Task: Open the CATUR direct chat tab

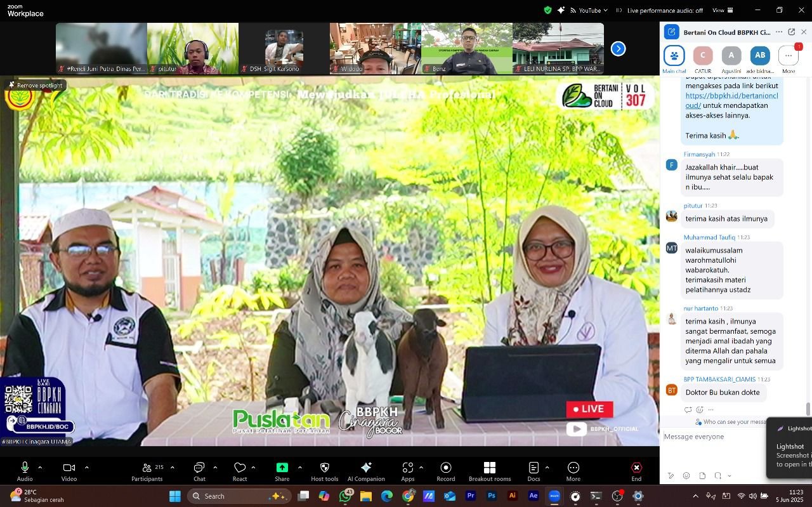Action: point(702,56)
